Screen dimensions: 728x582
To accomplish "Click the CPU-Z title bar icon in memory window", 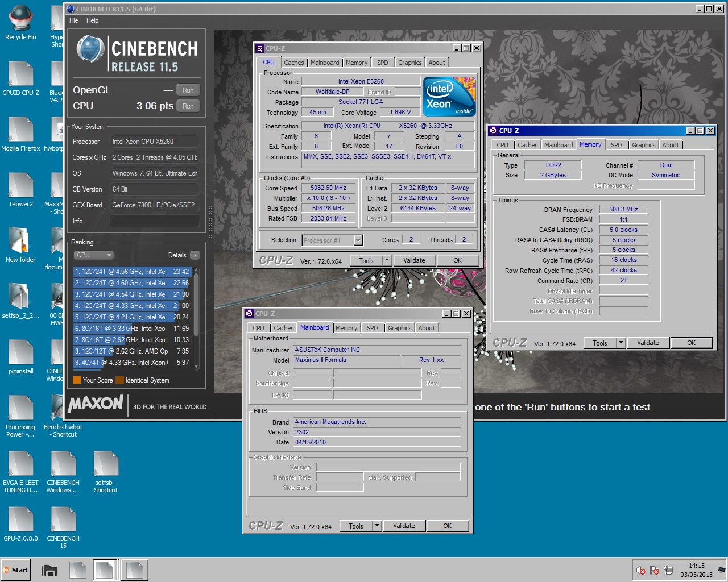I will tap(494, 131).
